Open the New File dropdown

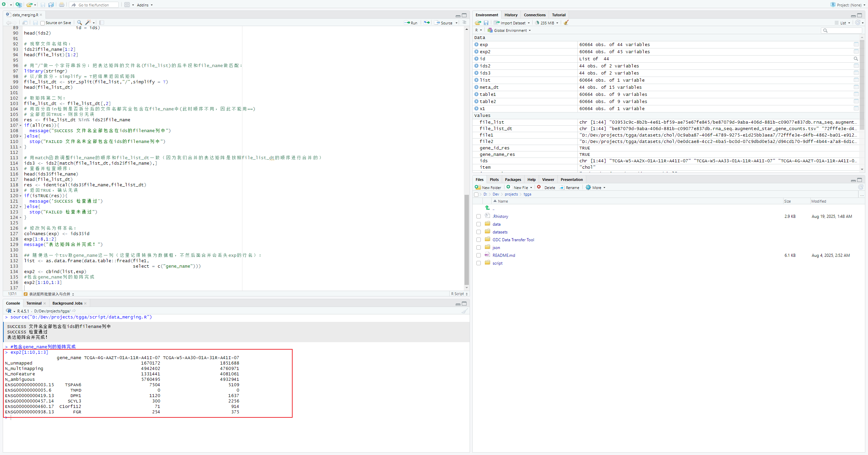[519, 188]
